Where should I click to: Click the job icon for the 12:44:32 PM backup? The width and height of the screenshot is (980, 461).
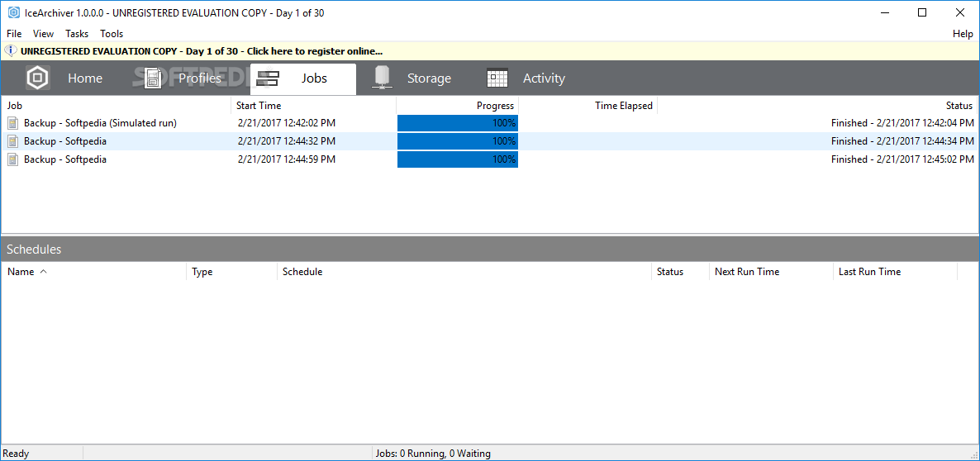(x=13, y=141)
